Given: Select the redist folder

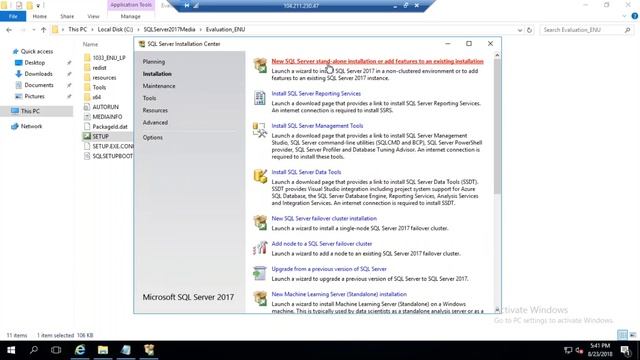Looking at the screenshot, I should click(x=99, y=68).
